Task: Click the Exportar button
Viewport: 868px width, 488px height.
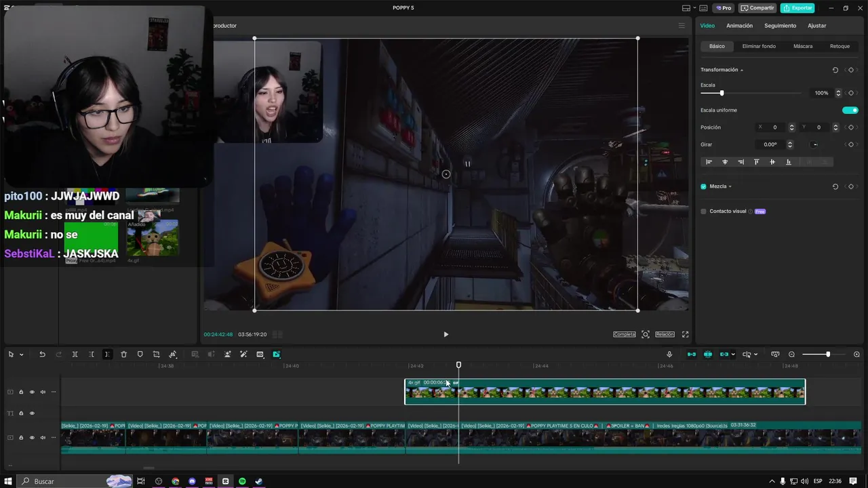Action: [797, 8]
